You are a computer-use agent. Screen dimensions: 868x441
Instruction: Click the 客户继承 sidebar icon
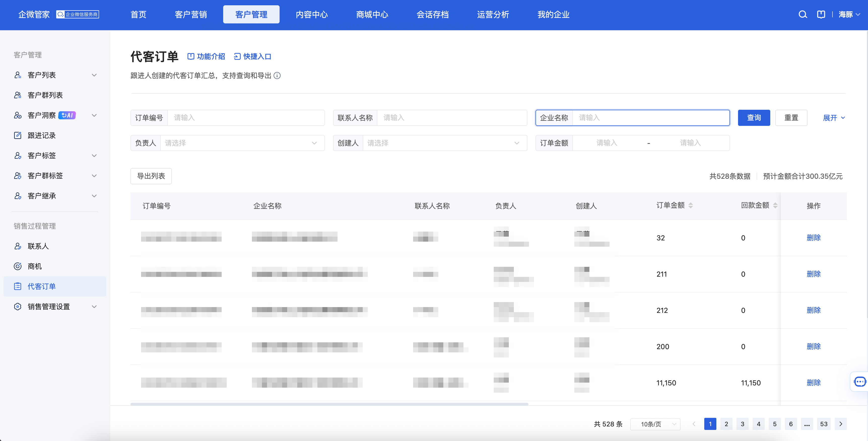tap(18, 196)
